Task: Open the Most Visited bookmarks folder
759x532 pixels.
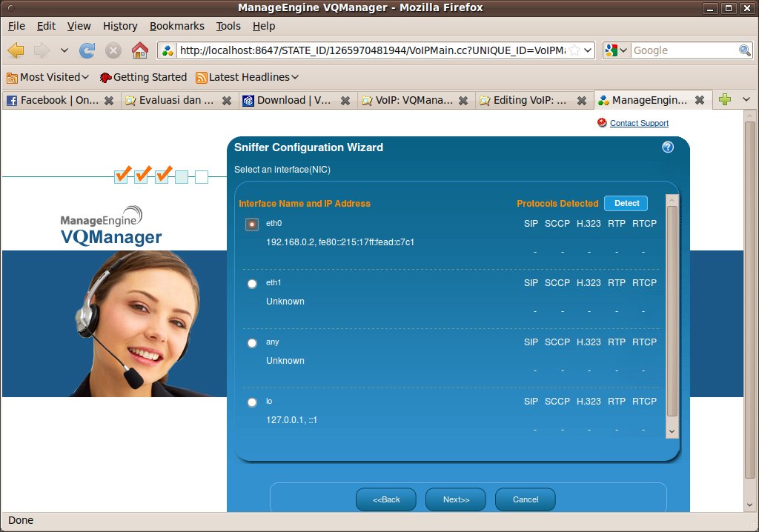Action: tap(47, 77)
